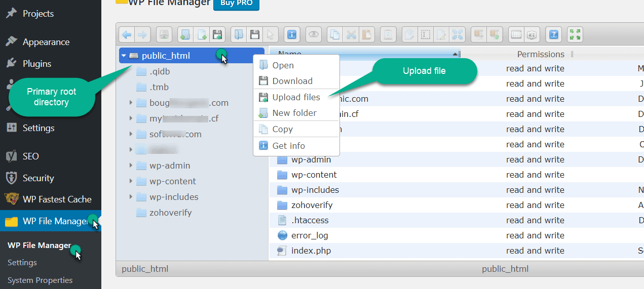Image resolution: width=644 pixels, height=289 pixels.
Task: Click the Permissions column header
Action: pos(541,54)
